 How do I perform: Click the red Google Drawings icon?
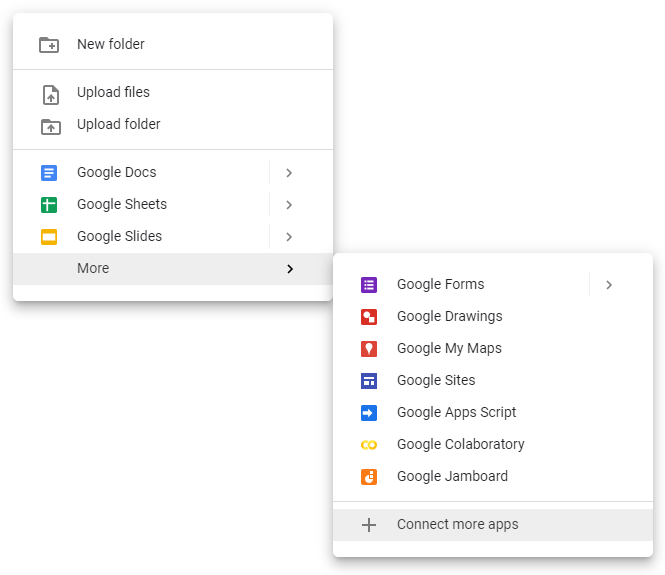click(x=369, y=317)
